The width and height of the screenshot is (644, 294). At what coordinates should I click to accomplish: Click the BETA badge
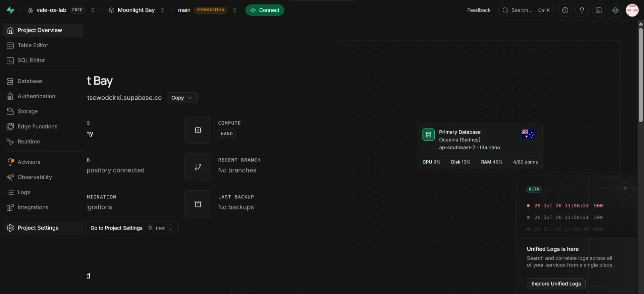(x=534, y=189)
